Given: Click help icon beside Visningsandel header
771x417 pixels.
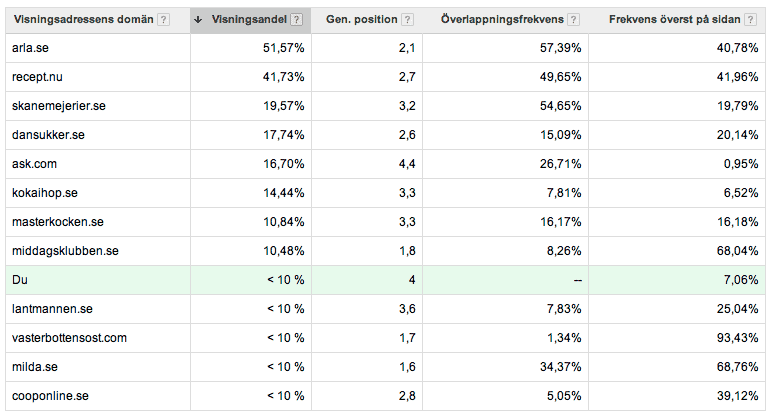Looking at the screenshot, I should pyautogui.click(x=296, y=20).
